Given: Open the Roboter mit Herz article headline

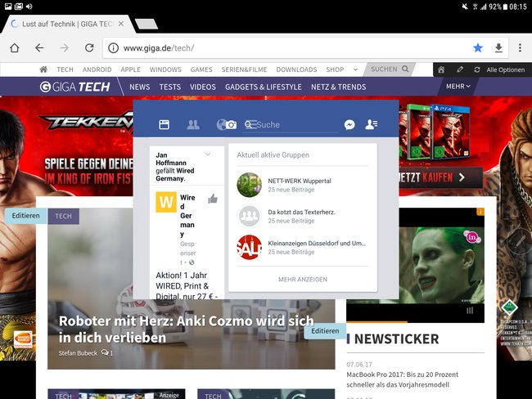Looking at the screenshot, I should [187, 329].
